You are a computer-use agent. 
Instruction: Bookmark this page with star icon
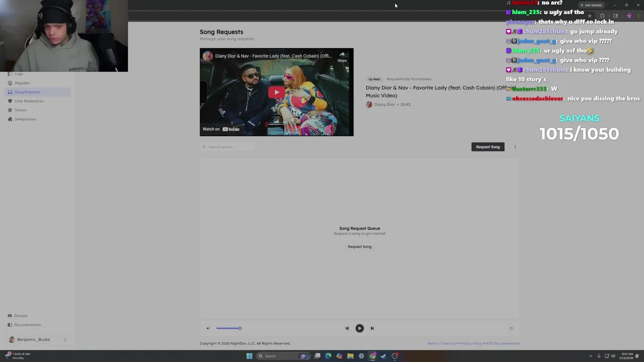590,16
